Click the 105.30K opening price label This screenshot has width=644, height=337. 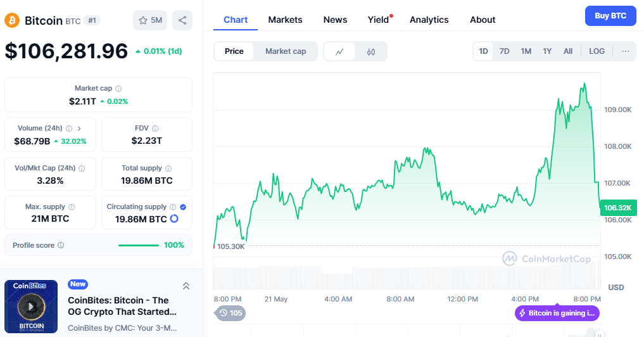pos(231,246)
